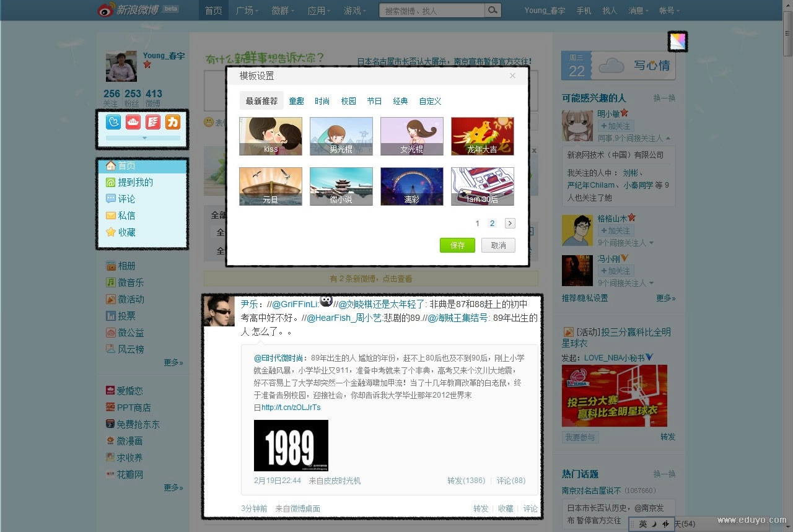Select the 节日 template category
This screenshot has height=532, width=793.
pos(374,101)
